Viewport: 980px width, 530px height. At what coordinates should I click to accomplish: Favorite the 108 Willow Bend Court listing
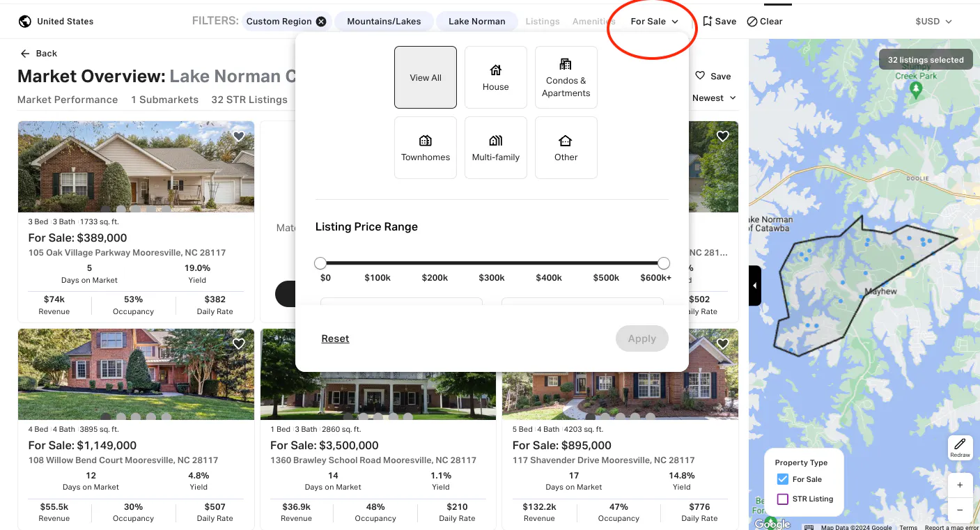239,344
